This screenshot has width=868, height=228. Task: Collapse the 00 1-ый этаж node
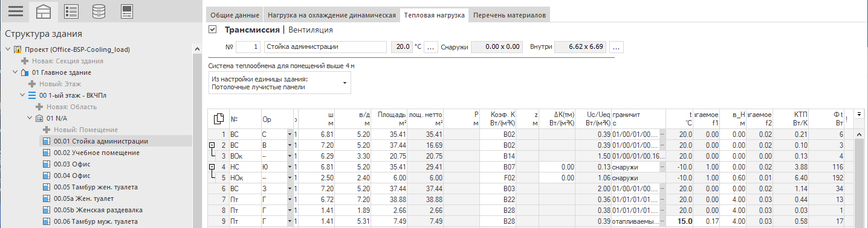pyautogui.click(x=22, y=95)
